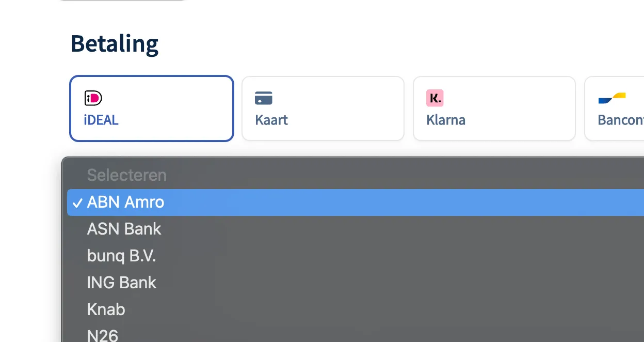This screenshot has height=342, width=644.
Task: Click the Bancontact blue-yellow logo
Action: point(612,98)
